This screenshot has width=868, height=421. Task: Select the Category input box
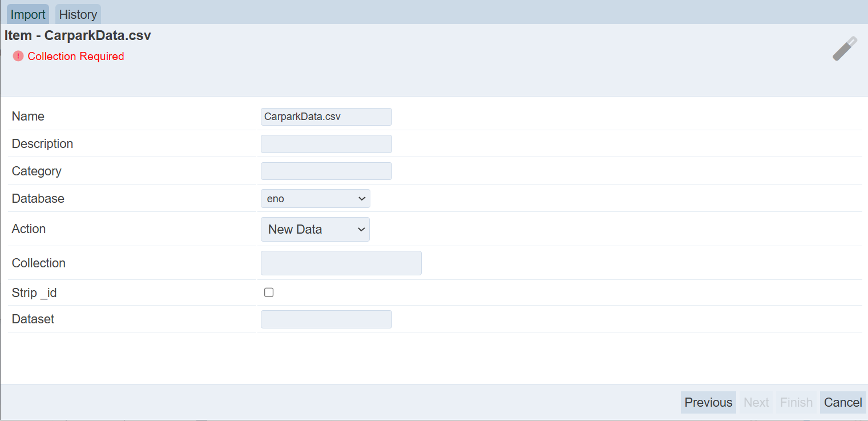coord(326,171)
